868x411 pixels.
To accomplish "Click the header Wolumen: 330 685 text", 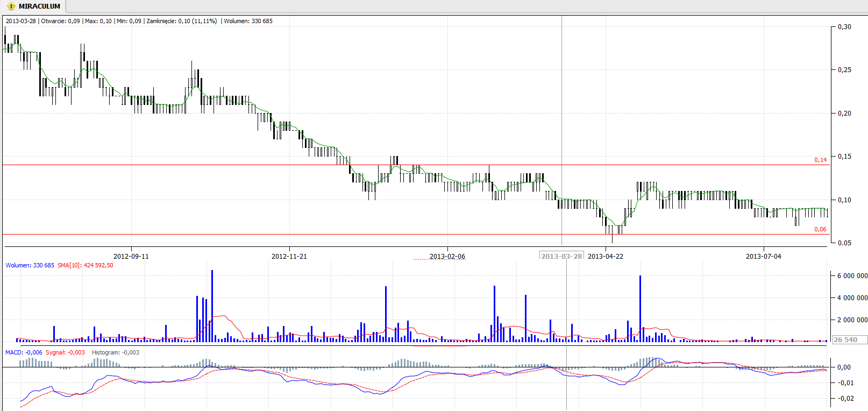I will pos(248,21).
